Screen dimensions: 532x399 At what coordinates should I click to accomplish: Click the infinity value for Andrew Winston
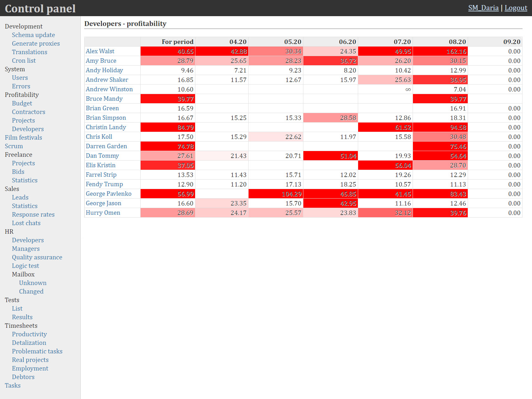click(408, 89)
